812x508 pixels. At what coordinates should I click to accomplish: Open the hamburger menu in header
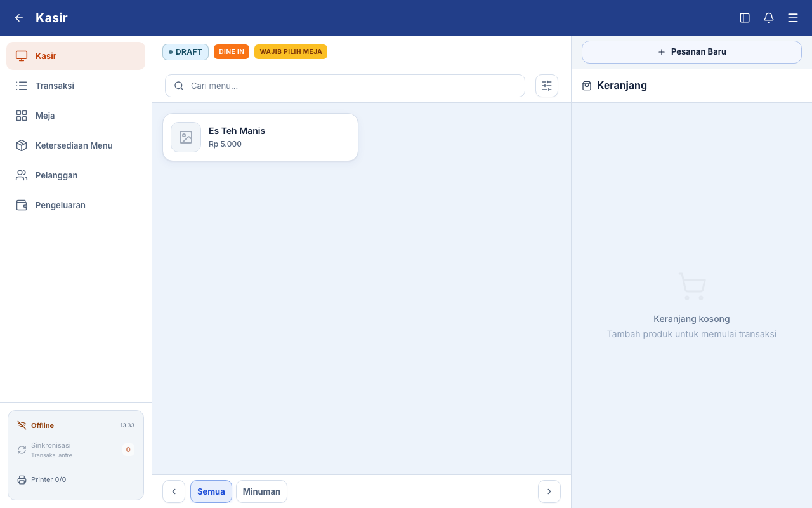coord(793,18)
